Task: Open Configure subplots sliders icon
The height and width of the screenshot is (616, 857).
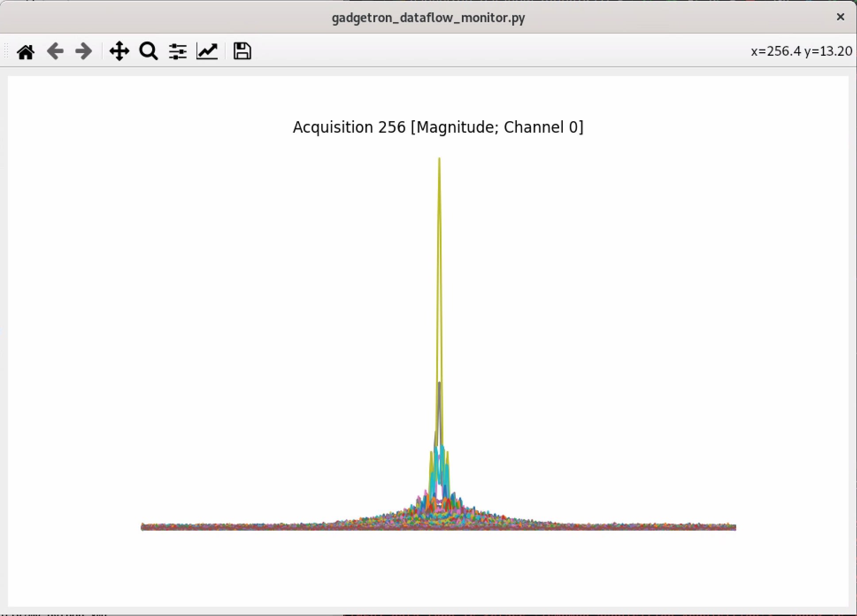Action: 177,51
